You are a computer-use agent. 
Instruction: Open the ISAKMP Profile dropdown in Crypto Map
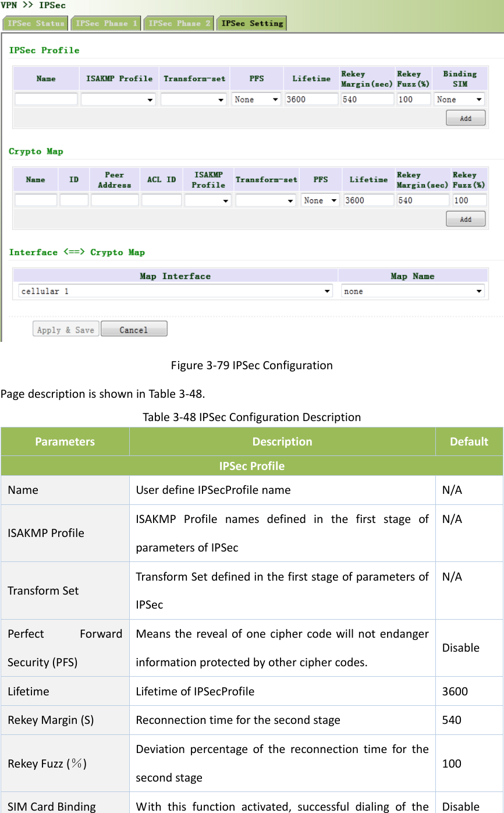[207, 200]
